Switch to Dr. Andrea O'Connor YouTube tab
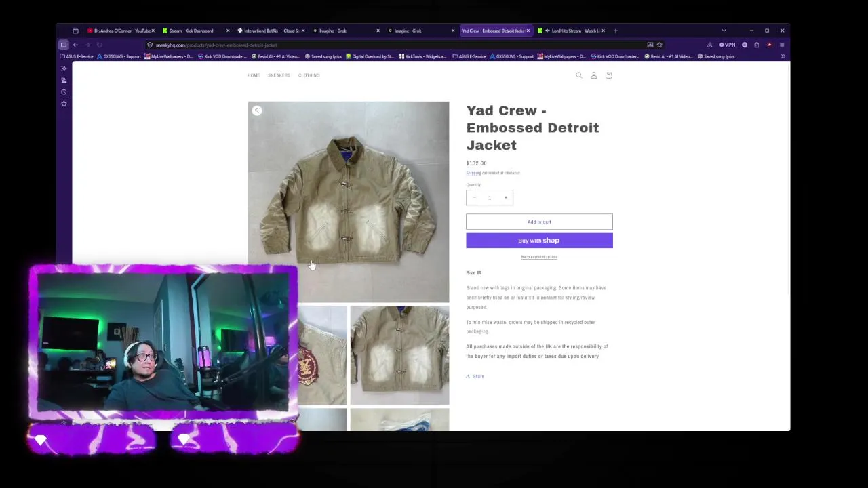This screenshot has height=488, width=868. 120,30
